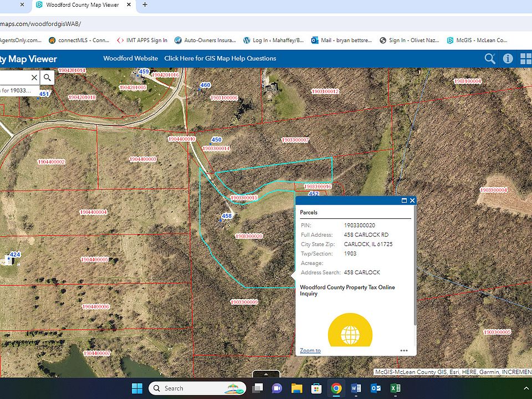Open the popup three-dots more menu
Screen dimensions: 532x399
(x=404, y=350)
